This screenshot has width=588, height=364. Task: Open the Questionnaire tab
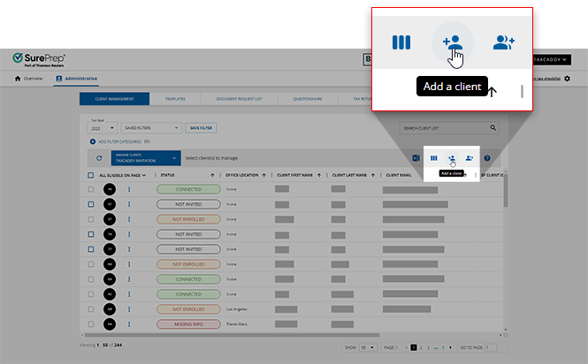click(x=308, y=99)
